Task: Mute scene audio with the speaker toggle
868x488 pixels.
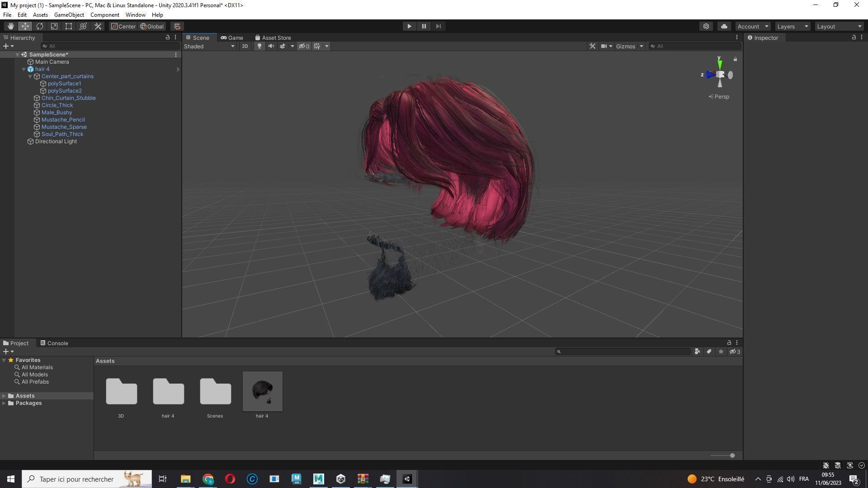Action: (x=271, y=46)
